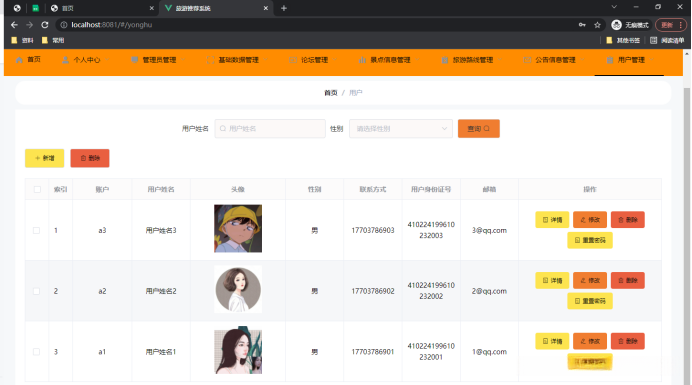Close the 首页 browser tab
The height and width of the screenshot is (385, 692).
click(x=151, y=8)
